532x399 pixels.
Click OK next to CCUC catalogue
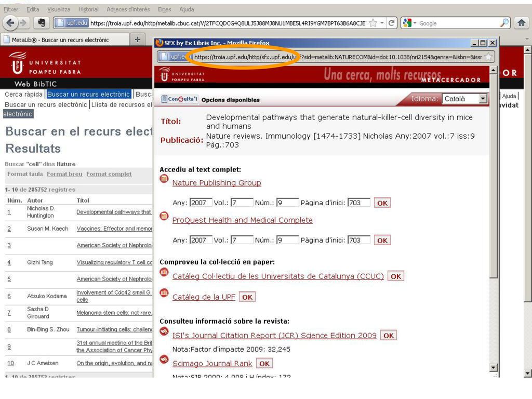(x=395, y=276)
